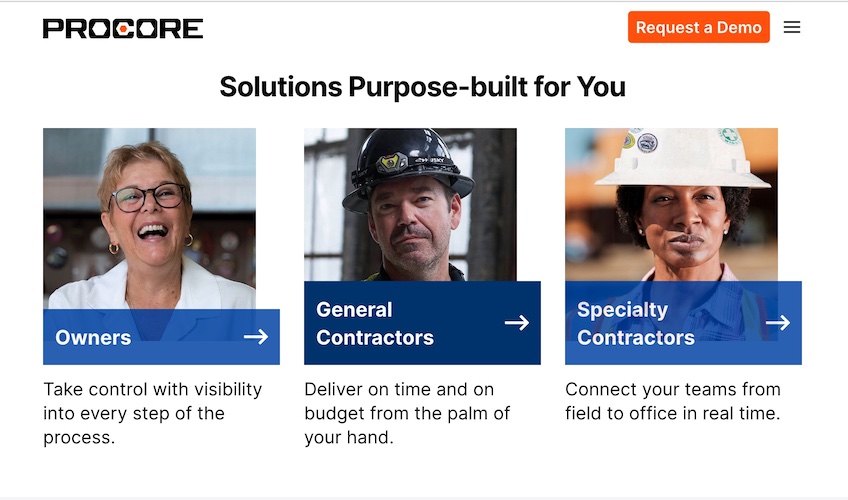Image resolution: width=848 pixels, height=500 pixels.
Task: Select the blue Owners banner label
Action: click(x=161, y=337)
